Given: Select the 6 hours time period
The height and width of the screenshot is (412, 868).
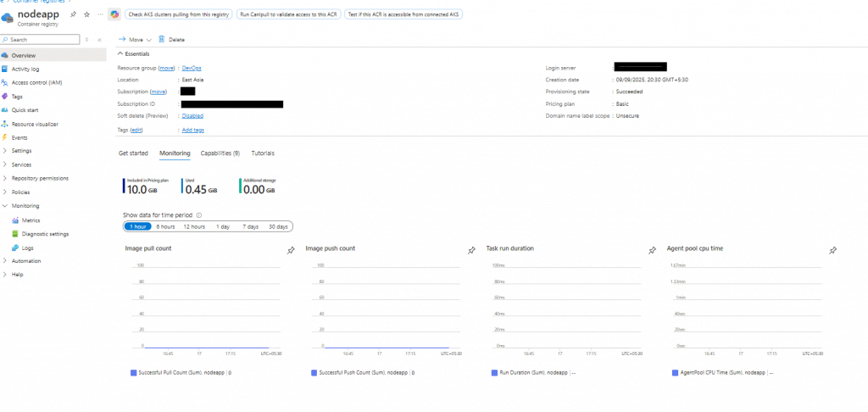Looking at the screenshot, I should (165, 226).
